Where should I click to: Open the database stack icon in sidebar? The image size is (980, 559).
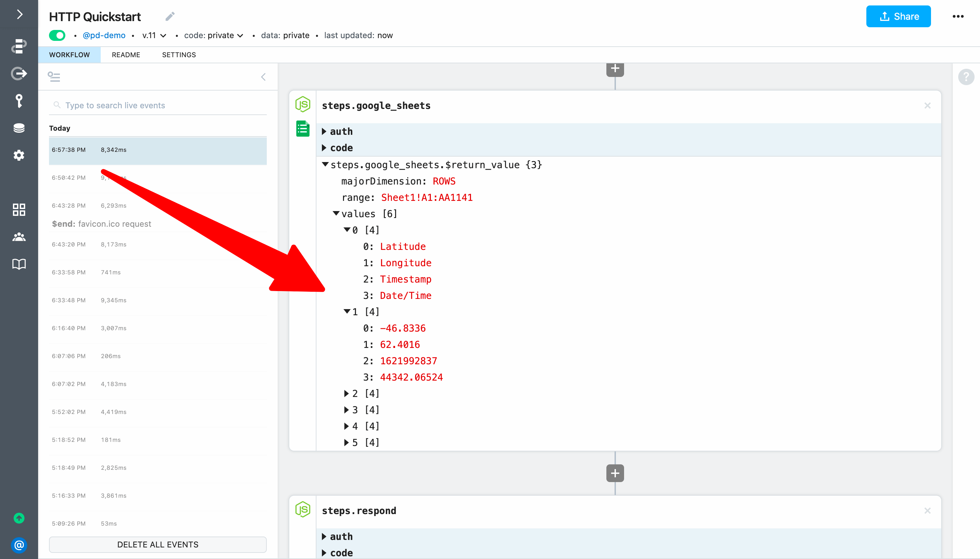click(19, 128)
